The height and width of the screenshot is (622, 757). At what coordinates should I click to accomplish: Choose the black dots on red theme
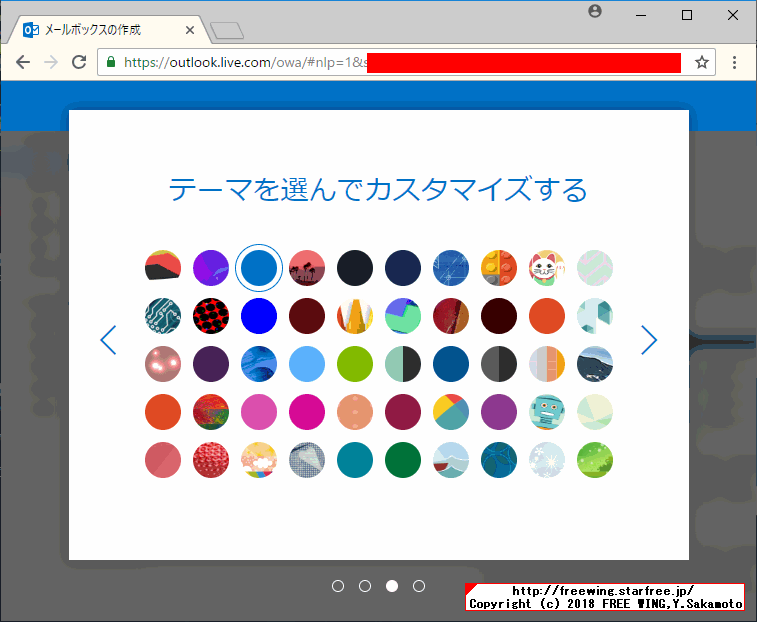click(211, 316)
